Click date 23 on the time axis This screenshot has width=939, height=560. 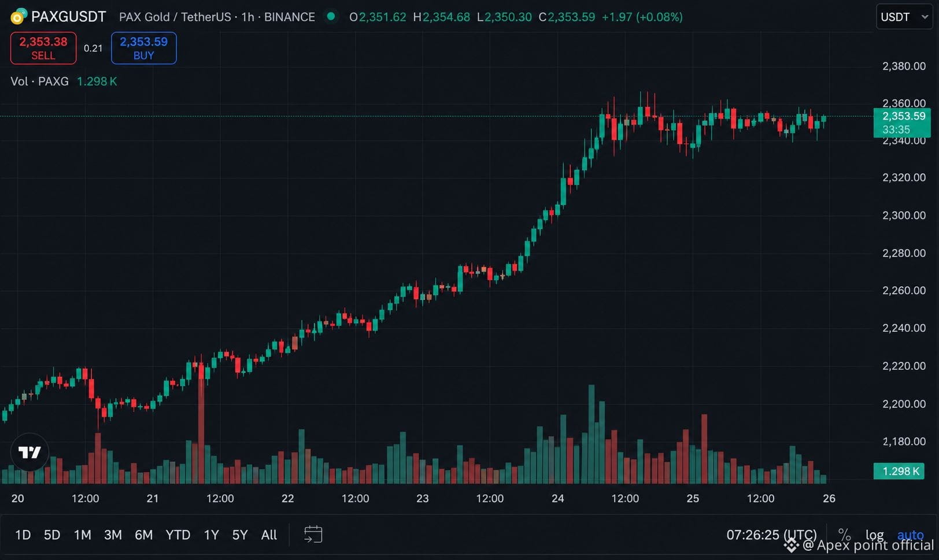pos(423,498)
